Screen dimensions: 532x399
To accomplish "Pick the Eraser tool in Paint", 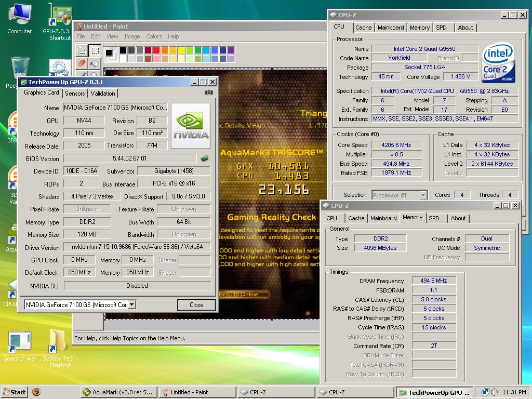I will pyautogui.click(x=82, y=63).
